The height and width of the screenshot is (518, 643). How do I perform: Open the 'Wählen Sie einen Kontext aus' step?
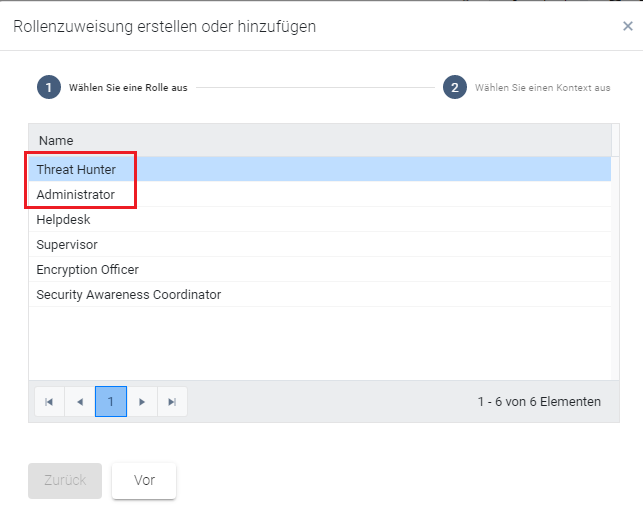(542, 88)
